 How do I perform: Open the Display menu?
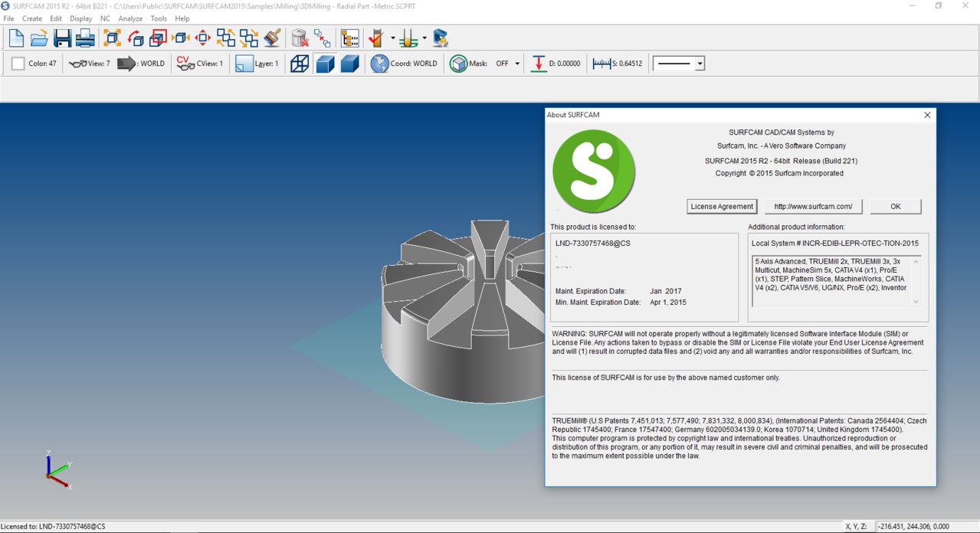click(x=81, y=18)
